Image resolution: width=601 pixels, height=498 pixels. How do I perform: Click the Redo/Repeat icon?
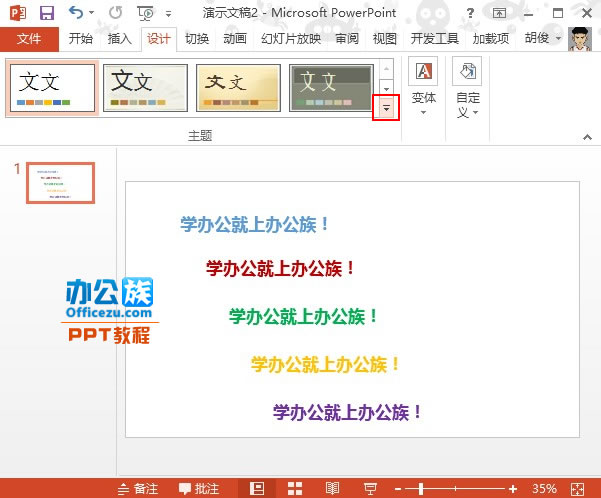point(115,13)
